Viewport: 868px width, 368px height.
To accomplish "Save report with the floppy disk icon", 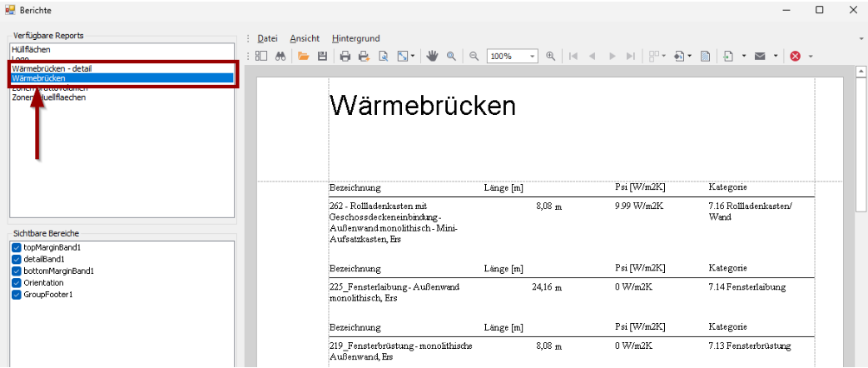I will point(321,56).
